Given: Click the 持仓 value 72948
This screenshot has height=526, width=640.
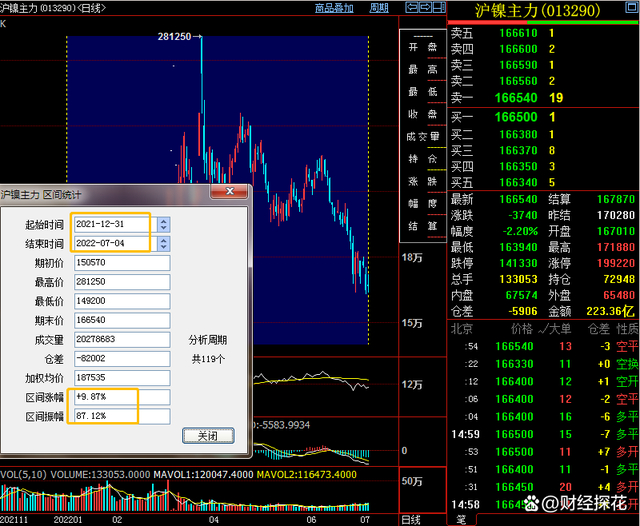Looking at the screenshot, I should point(619,279).
